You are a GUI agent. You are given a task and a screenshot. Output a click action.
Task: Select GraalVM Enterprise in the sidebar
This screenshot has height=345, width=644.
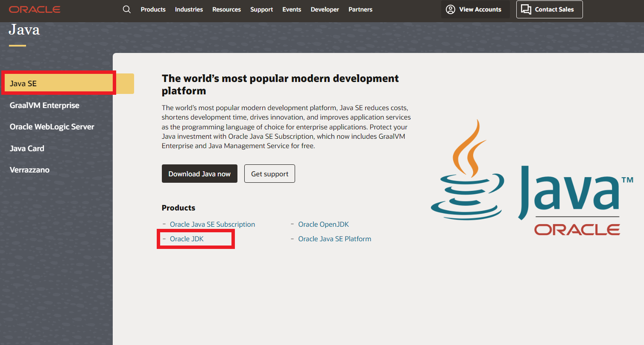pyautogui.click(x=44, y=105)
